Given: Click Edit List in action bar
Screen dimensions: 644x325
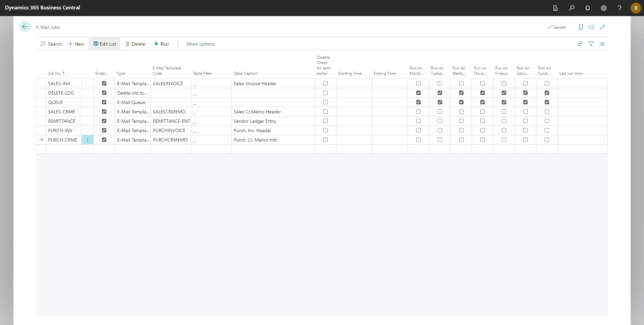Looking at the screenshot, I should click(105, 44).
